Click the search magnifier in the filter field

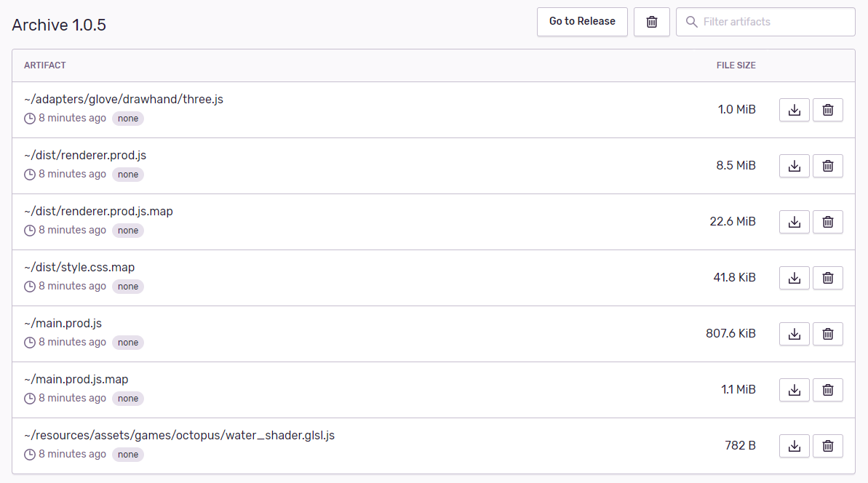click(691, 22)
